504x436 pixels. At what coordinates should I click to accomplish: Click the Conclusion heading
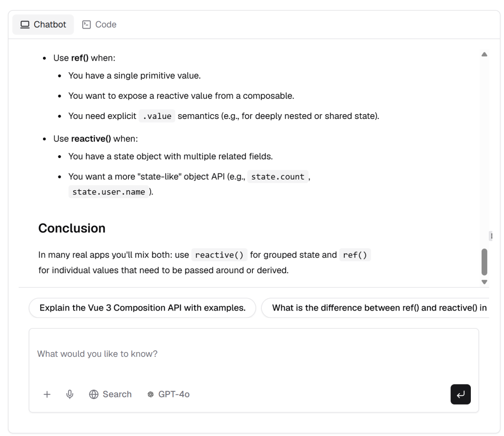(72, 228)
